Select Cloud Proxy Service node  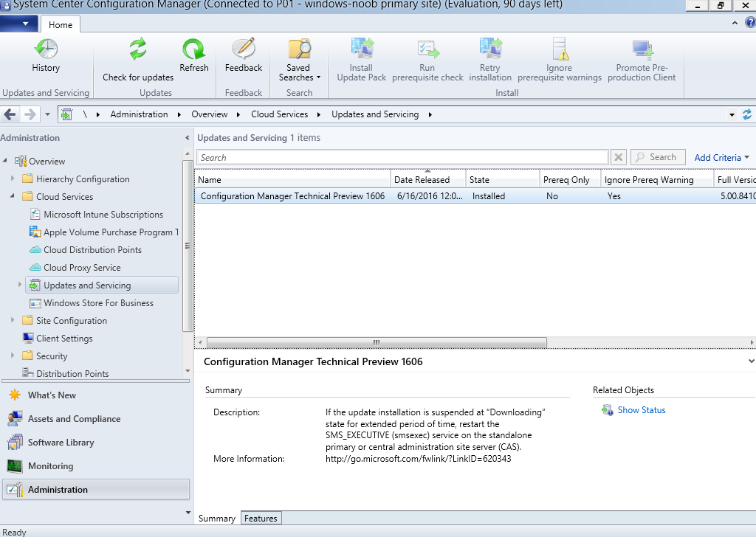[75, 267]
